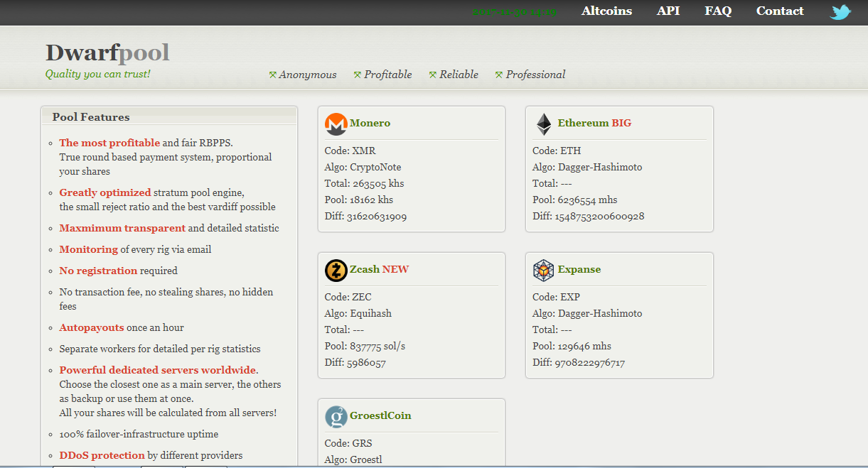Click the 'Professional' tagline text
The image size is (868, 468).
click(536, 75)
